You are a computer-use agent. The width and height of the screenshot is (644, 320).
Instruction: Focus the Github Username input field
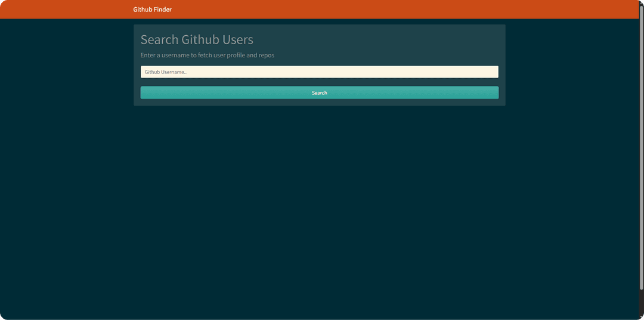click(320, 72)
